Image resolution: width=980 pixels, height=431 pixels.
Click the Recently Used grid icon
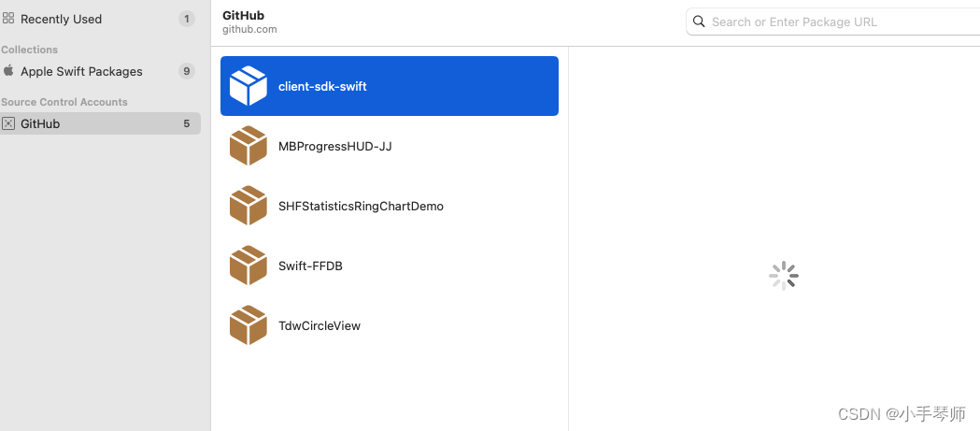[x=8, y=19]
